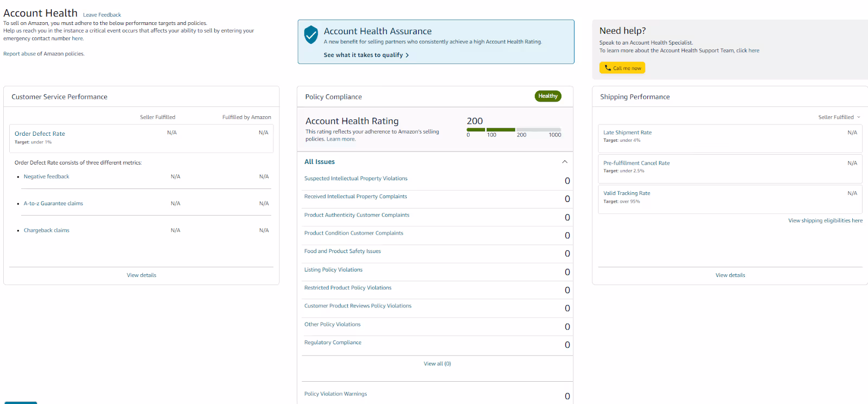Click the Account Health Rating progress bar
This screenshot has height=404, width=868.
pos(514,130)
